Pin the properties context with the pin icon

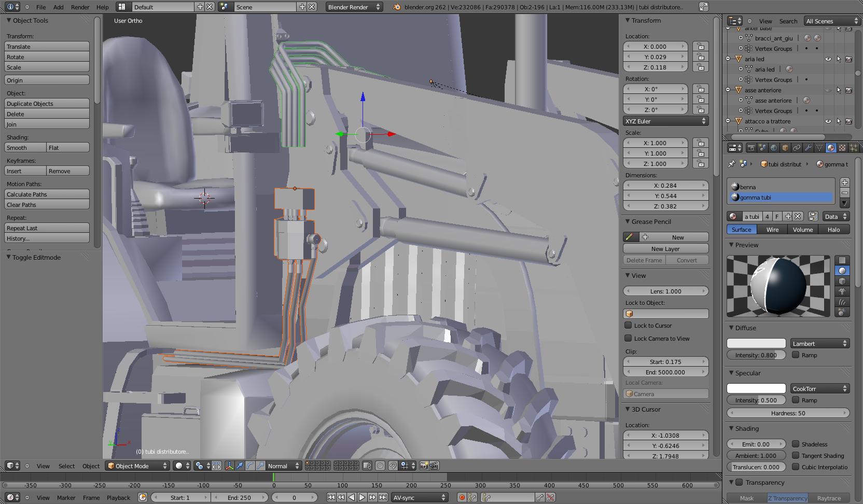click(731, 164)
